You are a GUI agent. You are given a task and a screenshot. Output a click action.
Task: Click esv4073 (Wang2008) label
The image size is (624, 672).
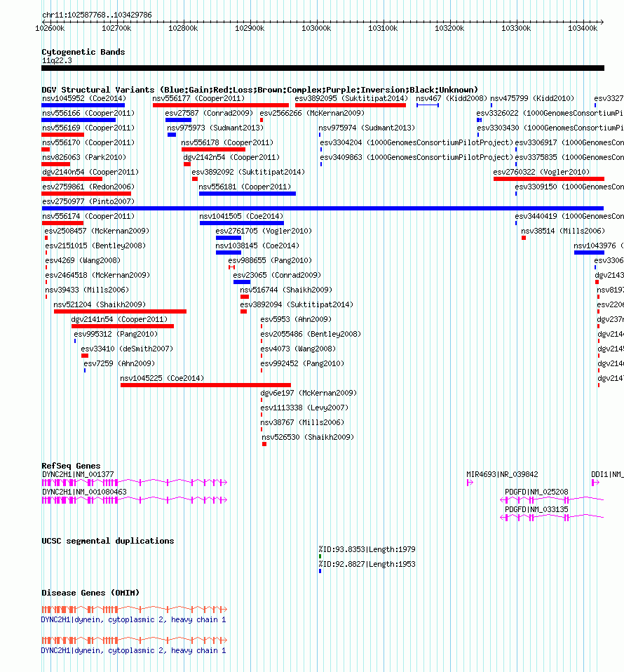[298, 349]
